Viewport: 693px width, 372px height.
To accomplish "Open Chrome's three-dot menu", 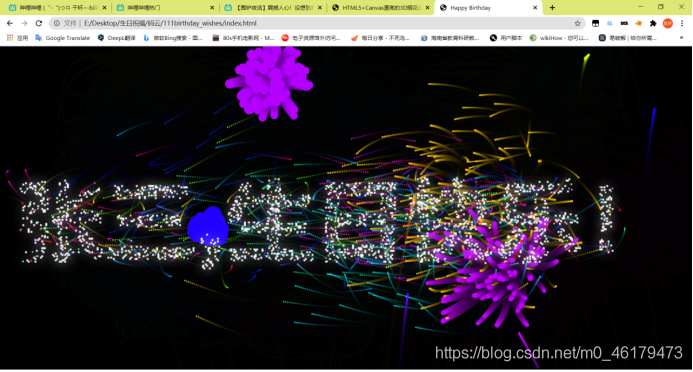I will click(x=682, y=23).
